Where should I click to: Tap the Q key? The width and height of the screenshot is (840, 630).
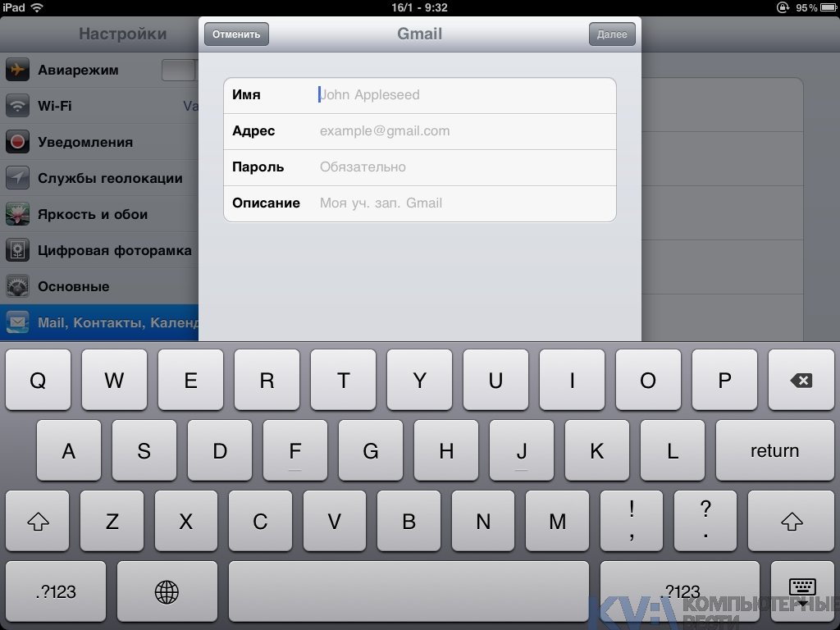click(x=38, y=381)
